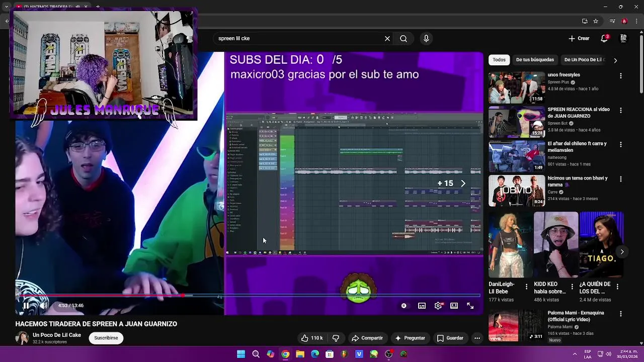Enter fullscreen mode in the player
Image resolution: width=644 pixels, height=362 pixels.
[x=470, y=306]
